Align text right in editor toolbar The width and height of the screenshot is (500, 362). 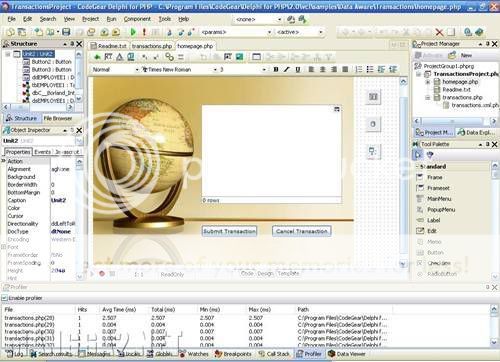coord(334,69)
